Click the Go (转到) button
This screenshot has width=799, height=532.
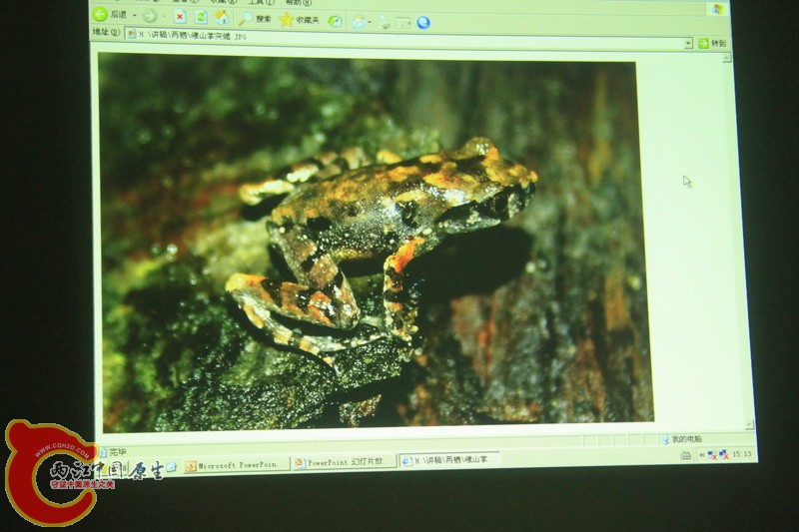pyautogui.click(x=712, y=43)
